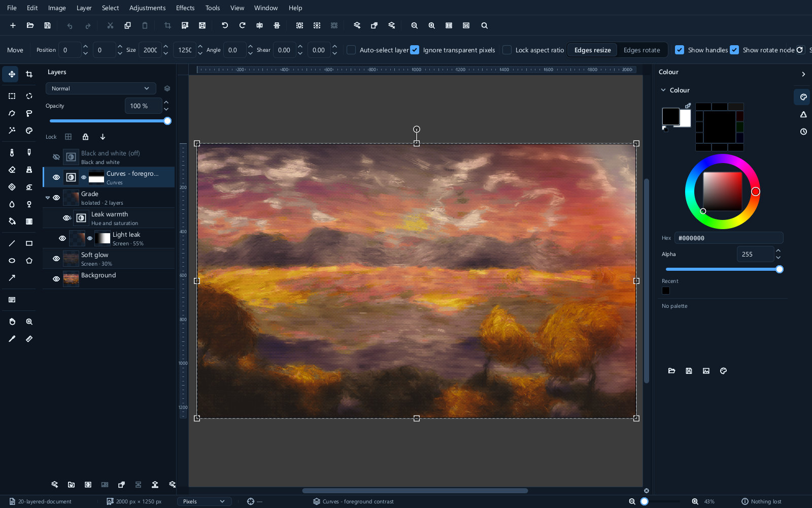Click the Background layer thumbnail
This screenshot has height=508, width=812.
[x=71, y=279]
